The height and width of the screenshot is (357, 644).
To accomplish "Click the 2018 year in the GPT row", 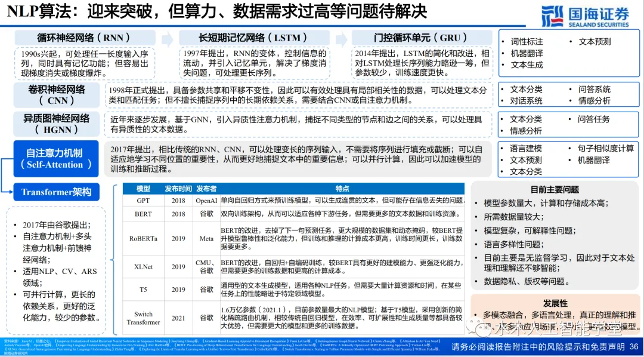I will [x=178, y=201].
